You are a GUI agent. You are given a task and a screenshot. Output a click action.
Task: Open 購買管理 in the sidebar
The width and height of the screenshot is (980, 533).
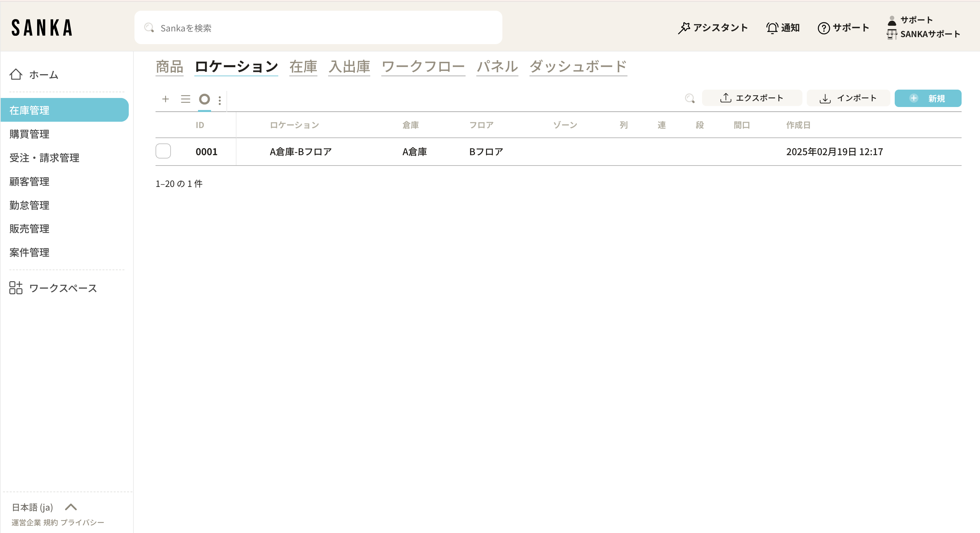click(x=29, y=134)
